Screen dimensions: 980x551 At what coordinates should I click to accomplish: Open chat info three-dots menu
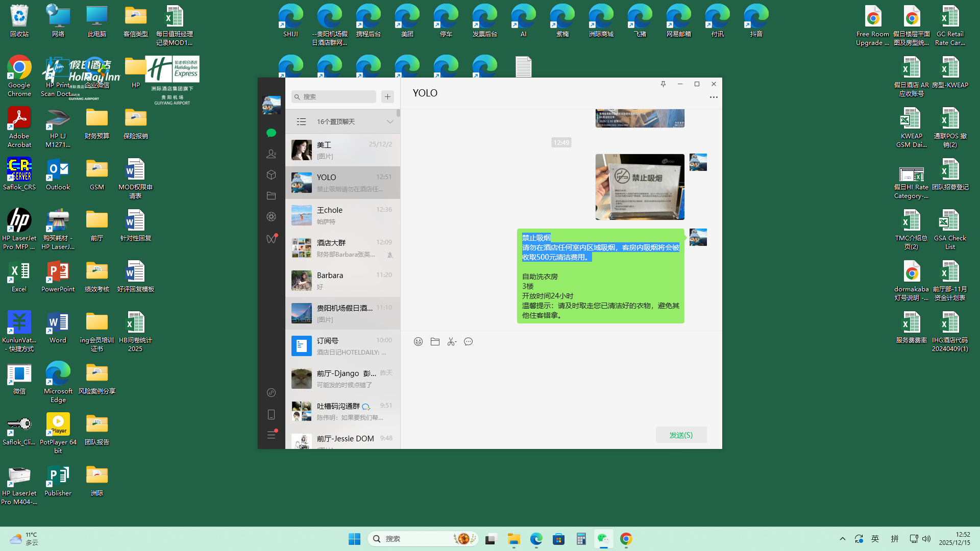(x=714, y=97)
